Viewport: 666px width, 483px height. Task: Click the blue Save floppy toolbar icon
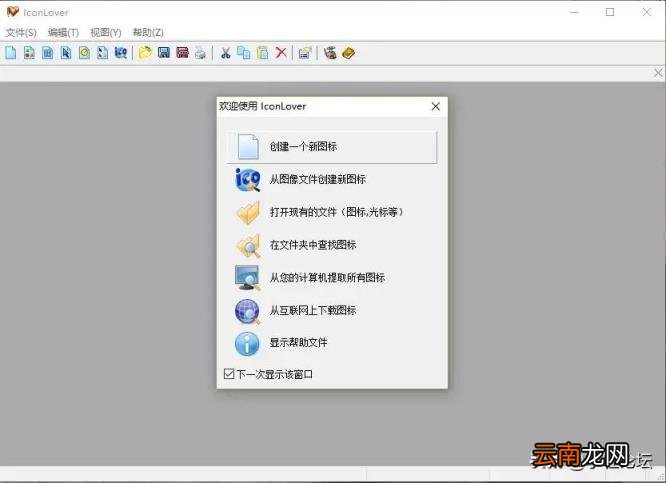(x=164, y=53)
